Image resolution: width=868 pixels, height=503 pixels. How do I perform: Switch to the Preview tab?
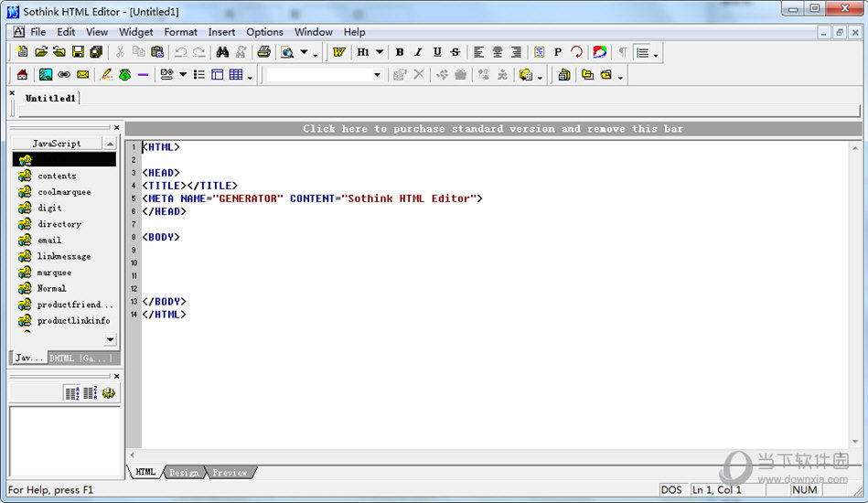[230, 473]
